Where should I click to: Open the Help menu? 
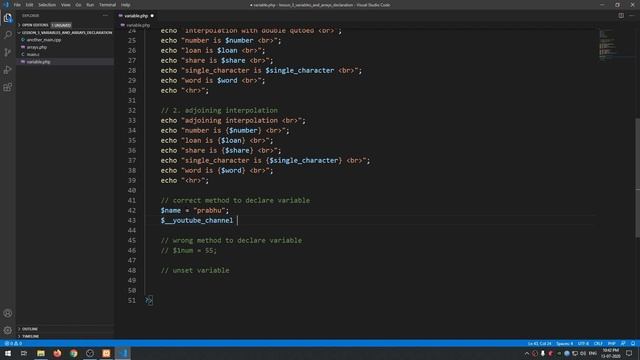[x=125, y=5]
